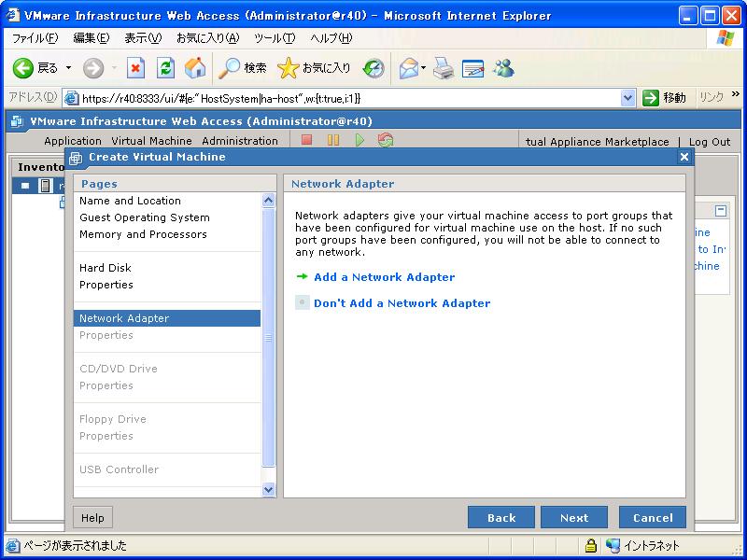
Task: Open the Administration menu
Action: point(240,141)
